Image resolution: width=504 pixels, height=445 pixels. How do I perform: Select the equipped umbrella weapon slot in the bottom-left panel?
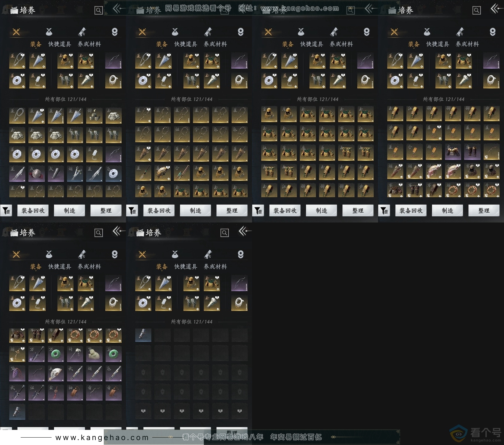click(x=37, y=283)
